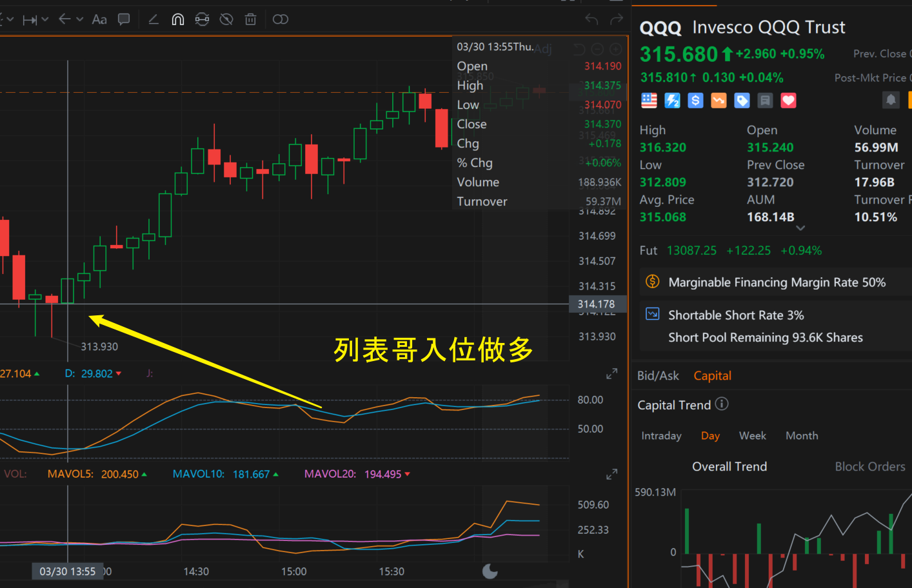Toggle the night session moon icon
The width and height of the screenshot is (912, 588).
point(490,571)
